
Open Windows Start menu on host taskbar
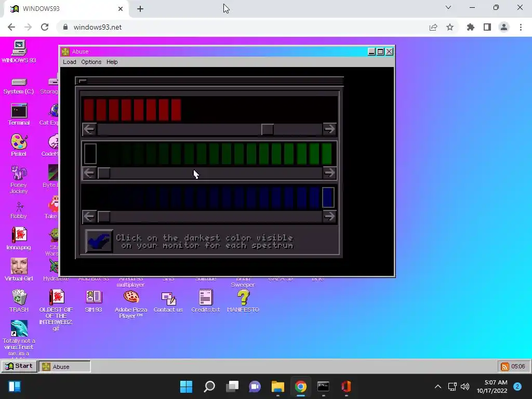click(x=187, y=387)
